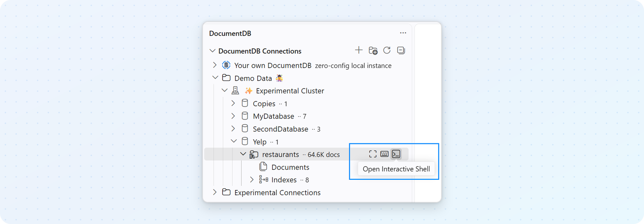Screen dimensions: 644x224
Task: Click the SecondDatabase database icon
Action: [x=245, y=129]
